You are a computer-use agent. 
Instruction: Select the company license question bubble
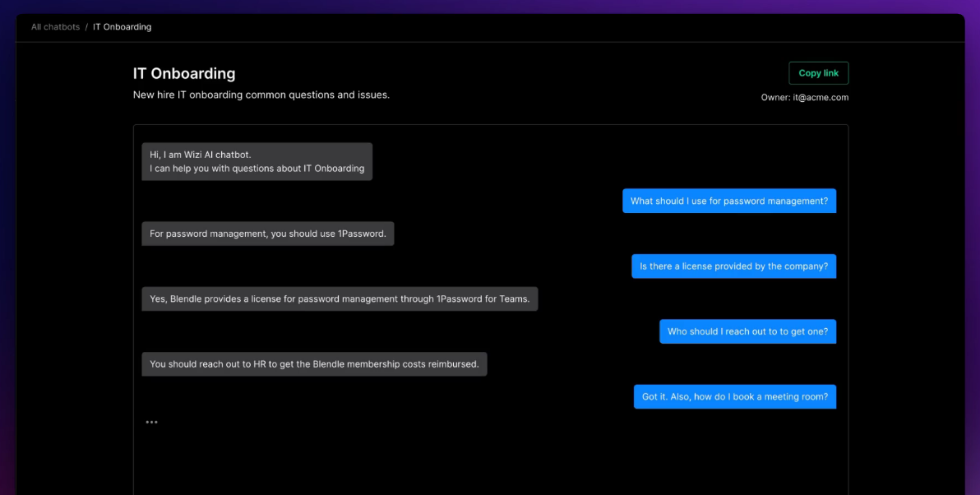click(733, 266)
